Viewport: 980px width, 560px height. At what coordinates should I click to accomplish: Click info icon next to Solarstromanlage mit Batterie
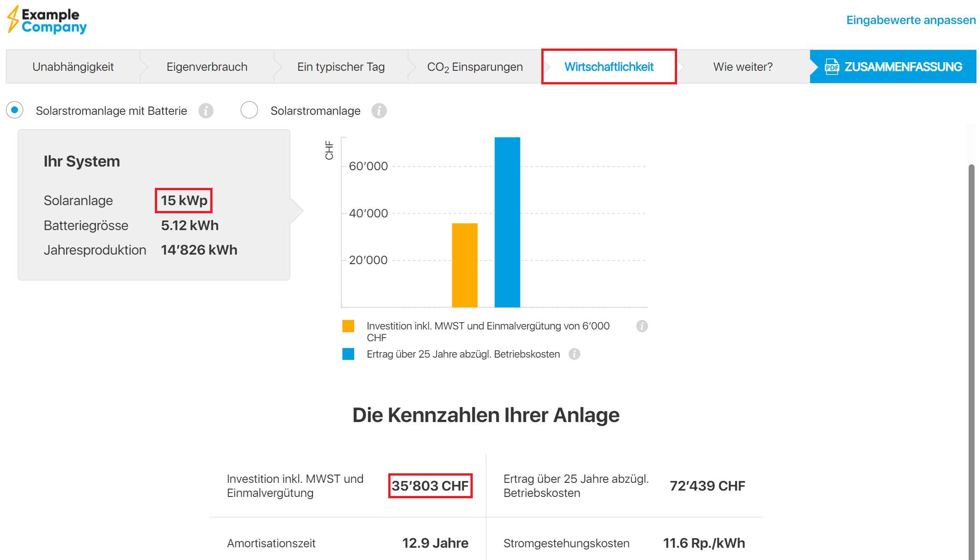click(206, 111)
